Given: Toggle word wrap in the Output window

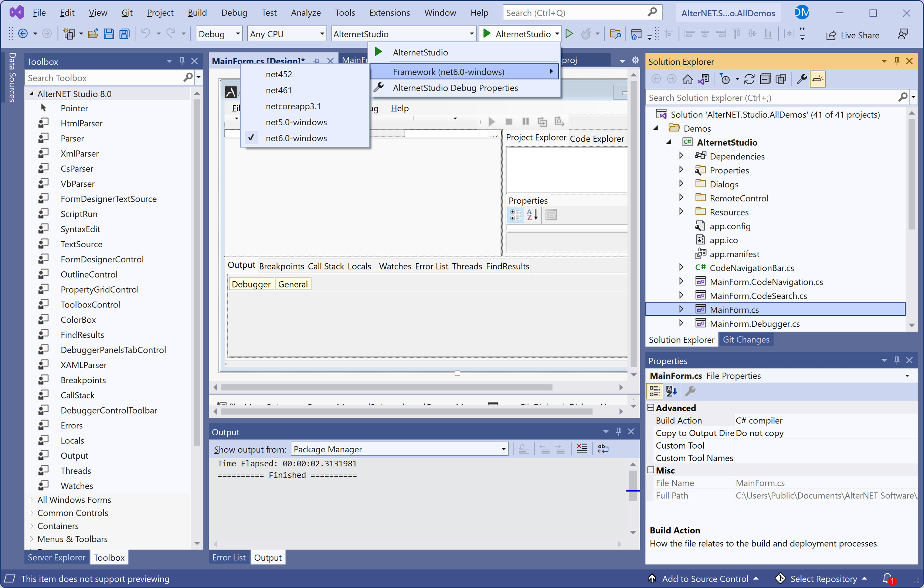Looking at the screenshot, I should (x=603, y=448).
